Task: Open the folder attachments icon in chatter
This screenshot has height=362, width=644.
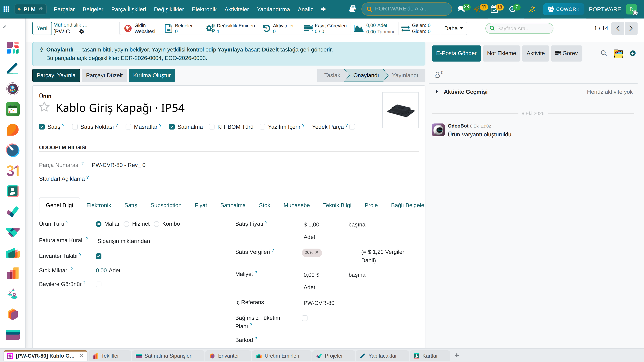Action: (618, 53)
